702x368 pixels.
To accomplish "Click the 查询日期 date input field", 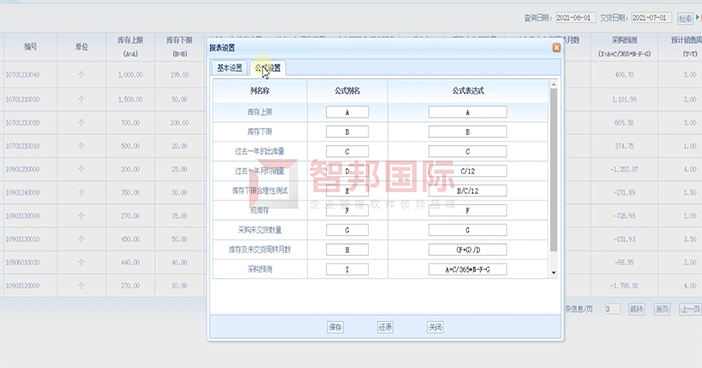I will pos(575,18).
